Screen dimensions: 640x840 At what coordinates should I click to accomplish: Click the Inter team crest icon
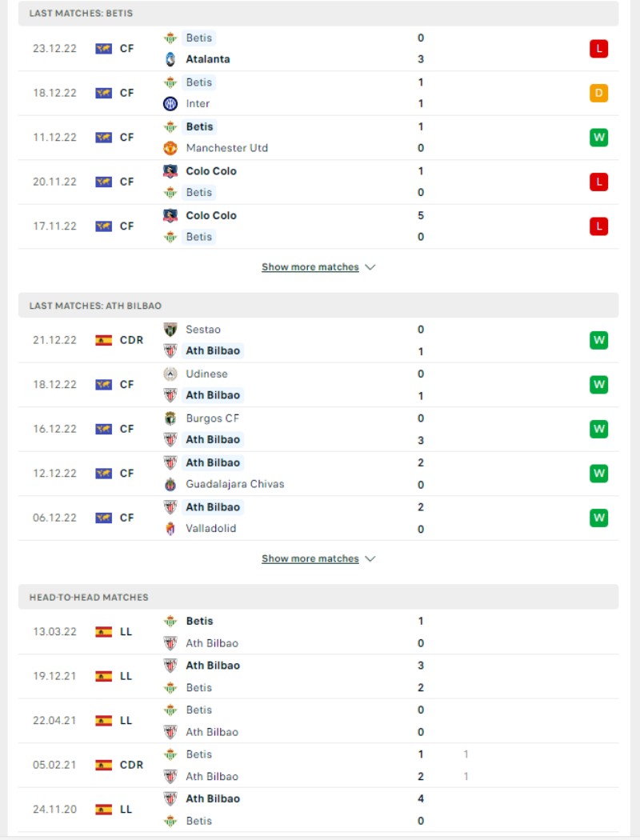tap(170, 104)
